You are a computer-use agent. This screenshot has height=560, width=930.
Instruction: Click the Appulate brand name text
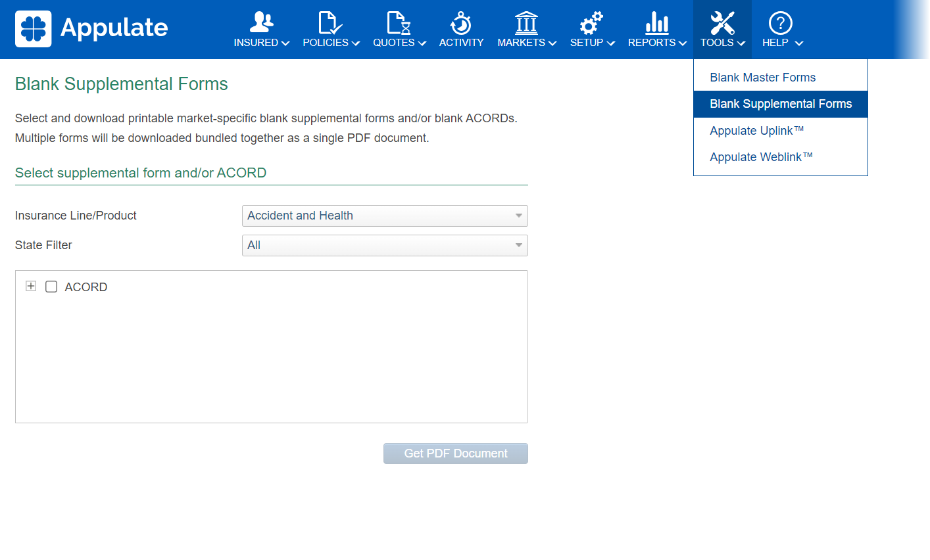click(114, 28)
